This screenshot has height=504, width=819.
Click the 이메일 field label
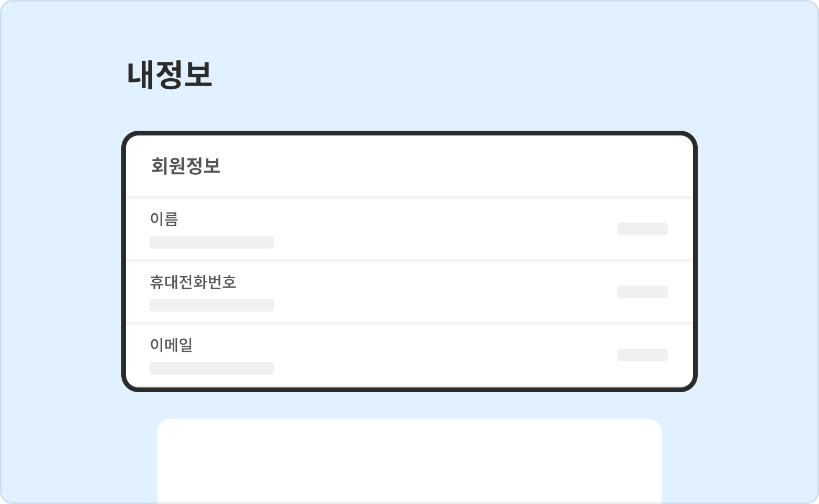tap(171, 345)
